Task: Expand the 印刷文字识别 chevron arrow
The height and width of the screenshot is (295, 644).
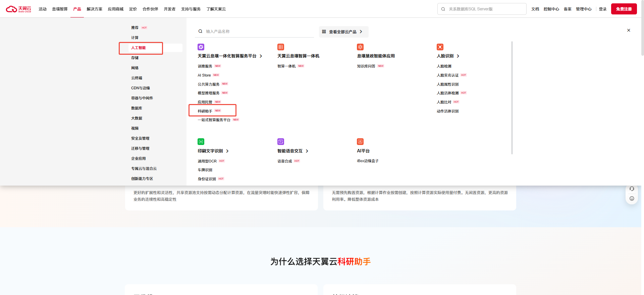Action: point(227,151)
